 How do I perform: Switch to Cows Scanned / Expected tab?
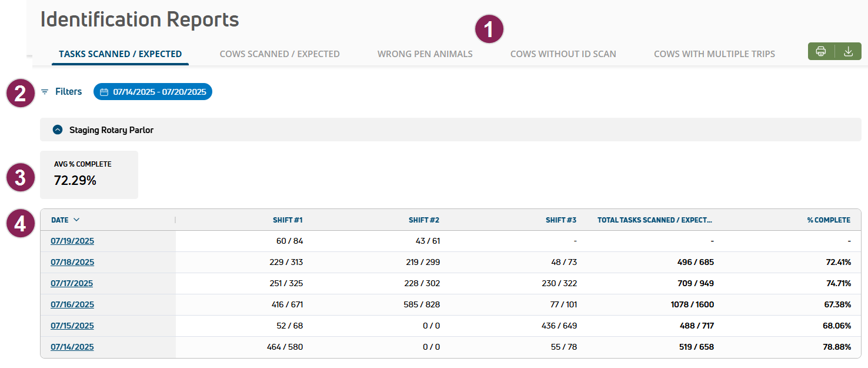click(279, 54)
